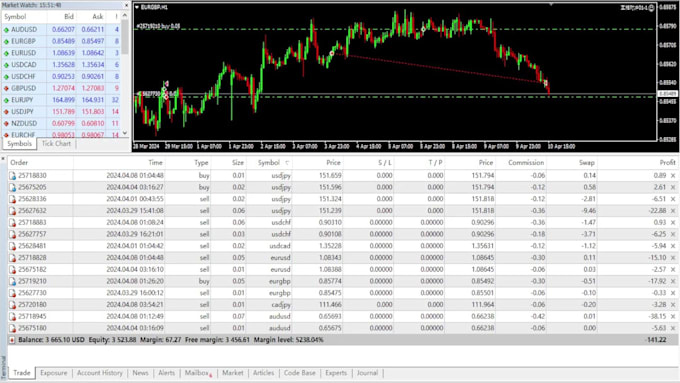Close the Terminal panel
The width and height of the screenshot is (680, 383).
3,159
